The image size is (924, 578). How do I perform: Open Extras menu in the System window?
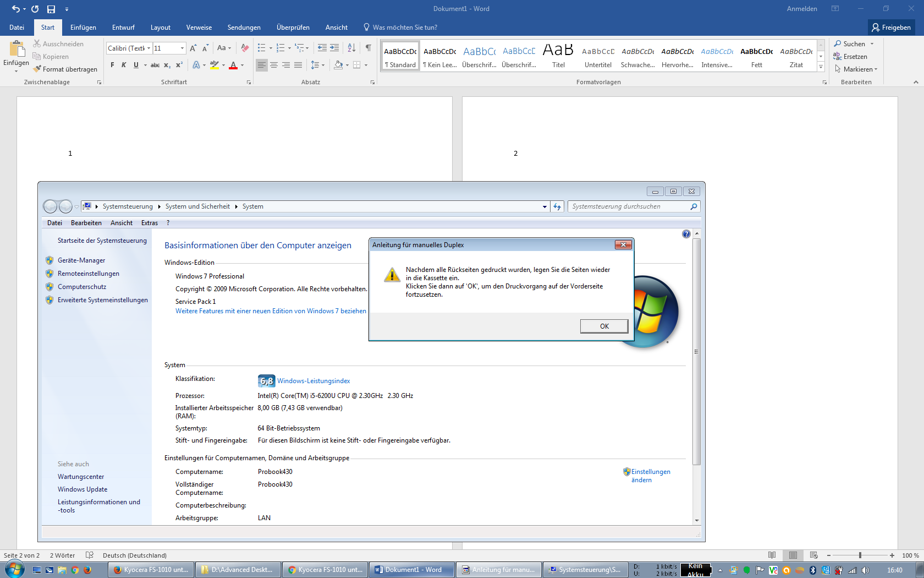tap(150, 223)
